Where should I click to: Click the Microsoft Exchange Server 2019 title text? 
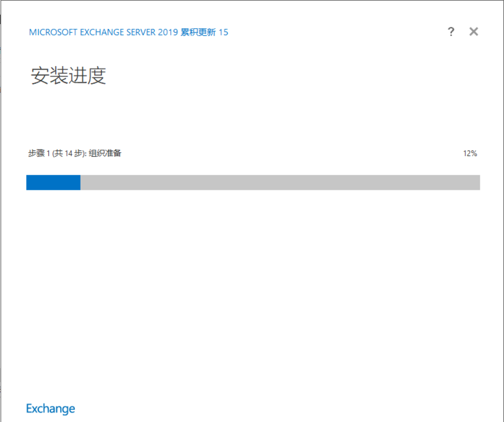point(128,32)
